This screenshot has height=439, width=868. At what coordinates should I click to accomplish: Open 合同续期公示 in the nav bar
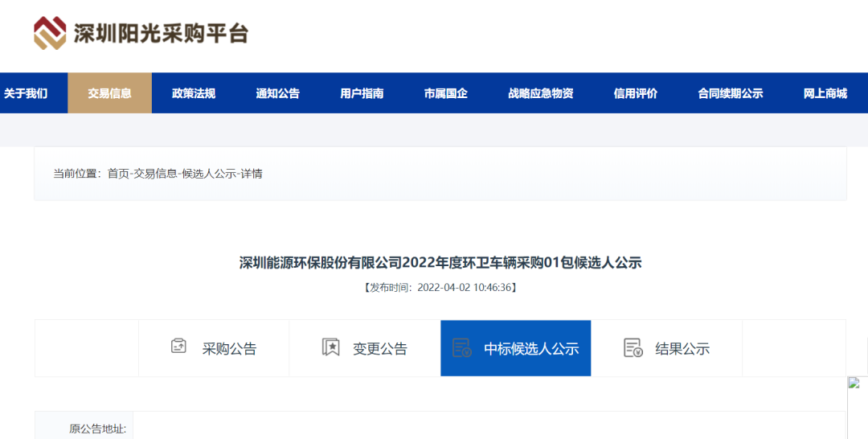(x=731, y=93)
